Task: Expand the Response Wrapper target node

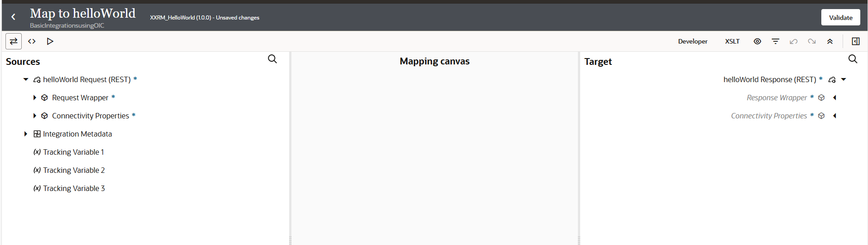Action: click(834, 98)
